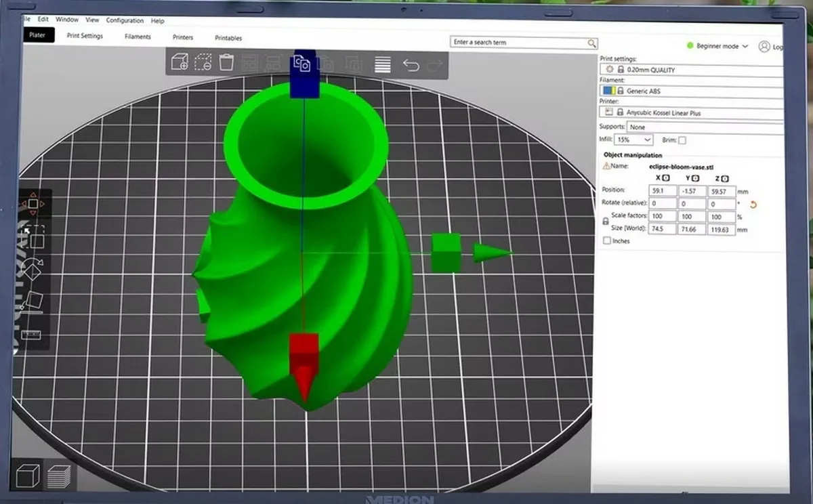Click the Undo arrow icon
The width and height of the screenshot is (813, 504).
coord(411,64)
